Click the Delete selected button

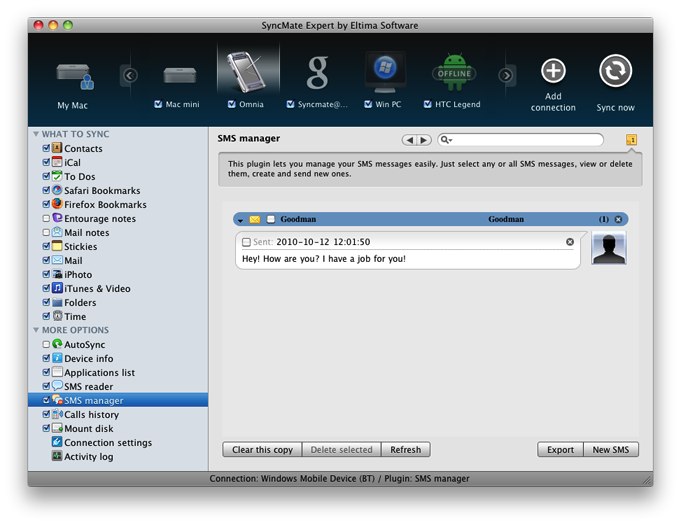point(341,450)
